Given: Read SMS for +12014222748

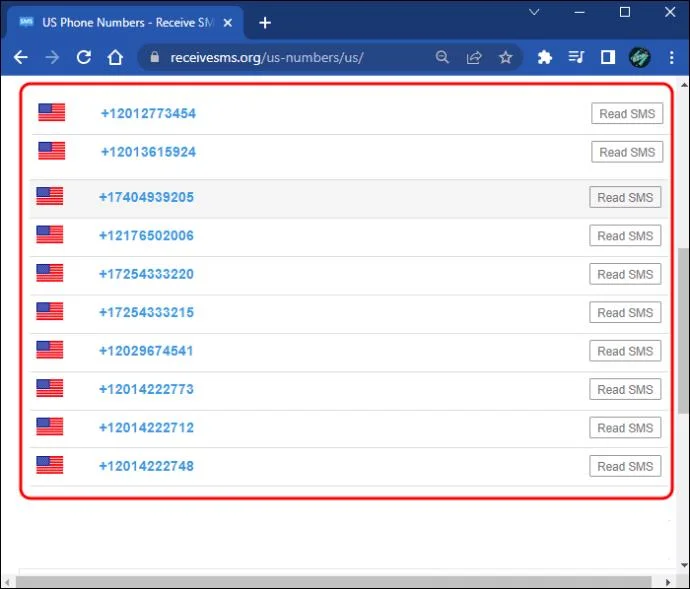Looking at the screenshot, I should [625, 466].
